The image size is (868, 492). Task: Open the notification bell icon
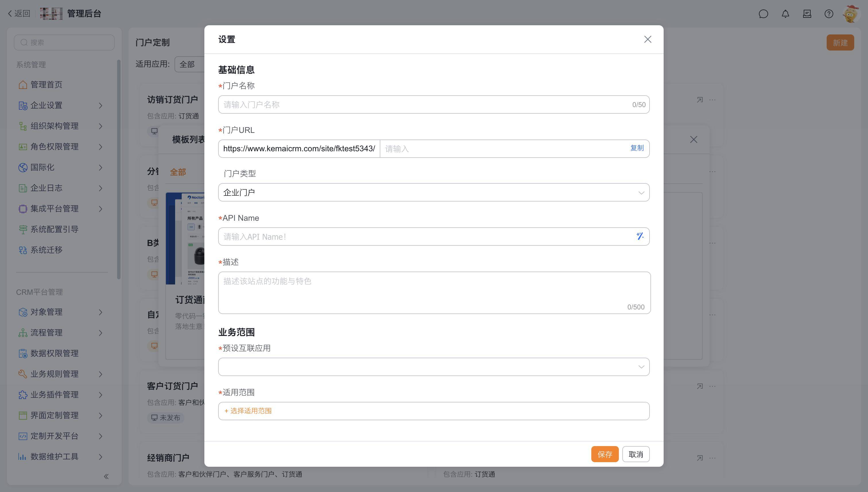pos(785,14)
